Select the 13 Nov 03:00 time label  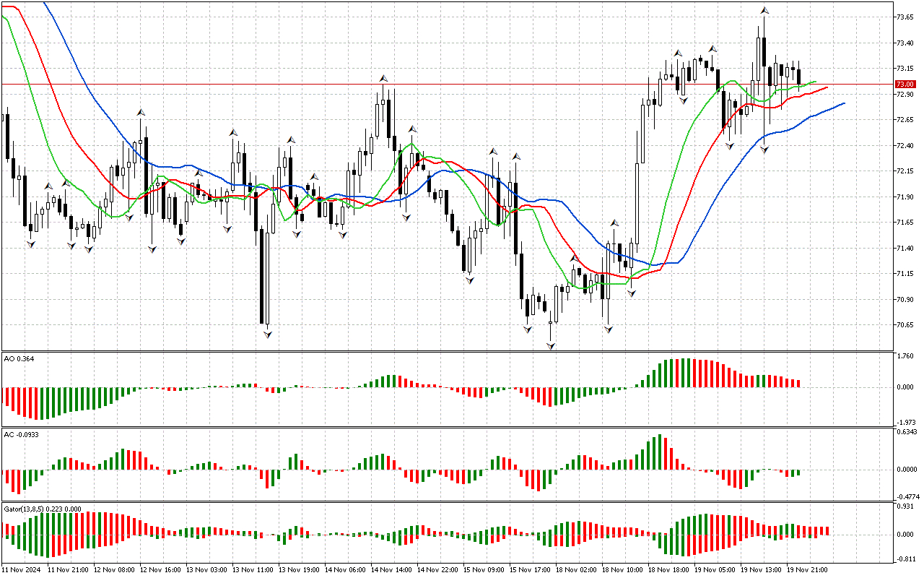[207, 570]
